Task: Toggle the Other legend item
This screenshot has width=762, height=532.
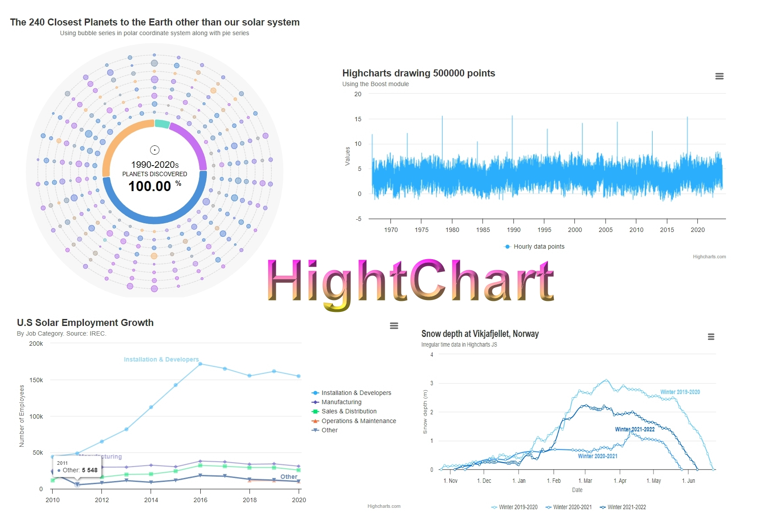Action: 325,430
